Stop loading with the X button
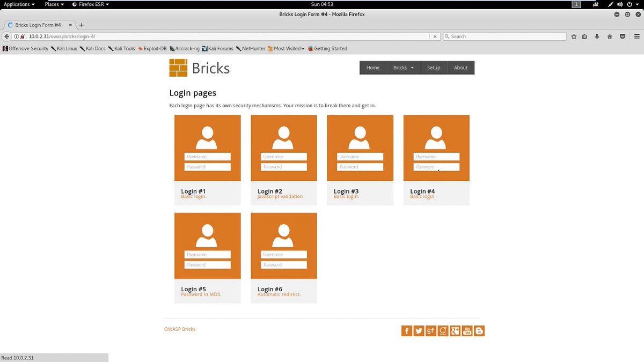 tap(435, 36)
